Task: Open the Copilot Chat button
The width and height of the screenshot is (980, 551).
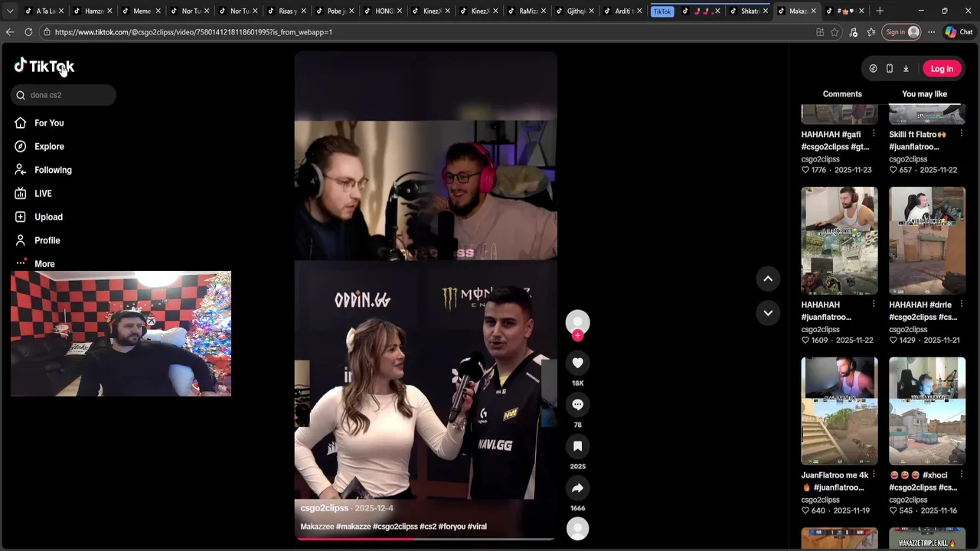Action: point(959,32)
